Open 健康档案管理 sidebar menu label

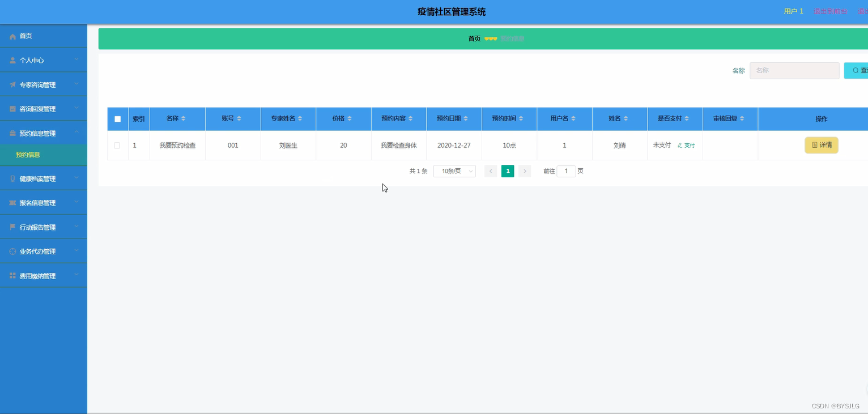pyautogui.click(x=38, y=179)
